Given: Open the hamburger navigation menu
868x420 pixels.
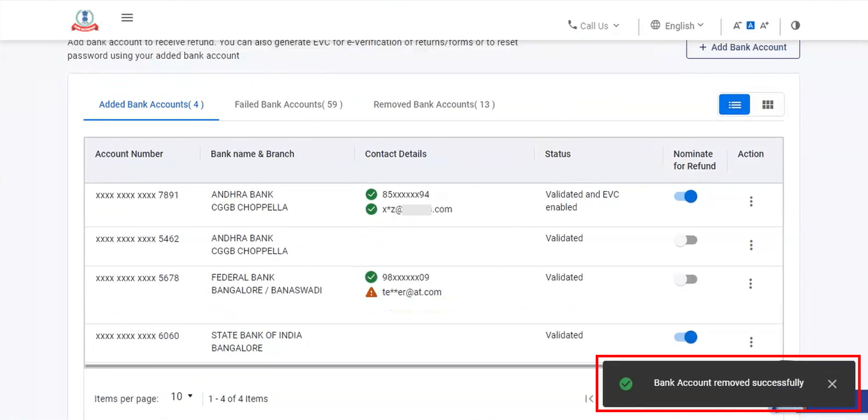Looking at the screenshot, I should coord(127,18).
